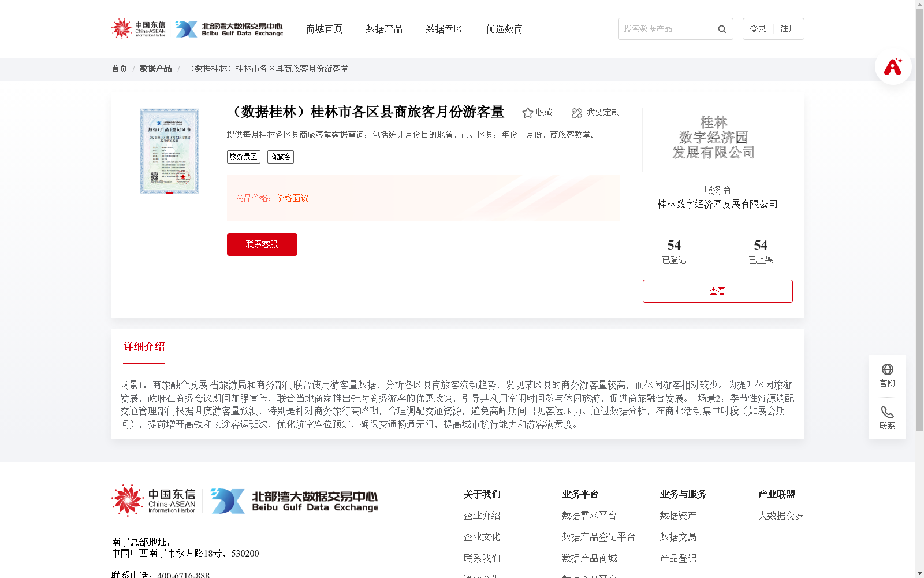Click the 旅游景区 tag
The height and width of the screenshot is (578, 924).
tap(244, 157)
